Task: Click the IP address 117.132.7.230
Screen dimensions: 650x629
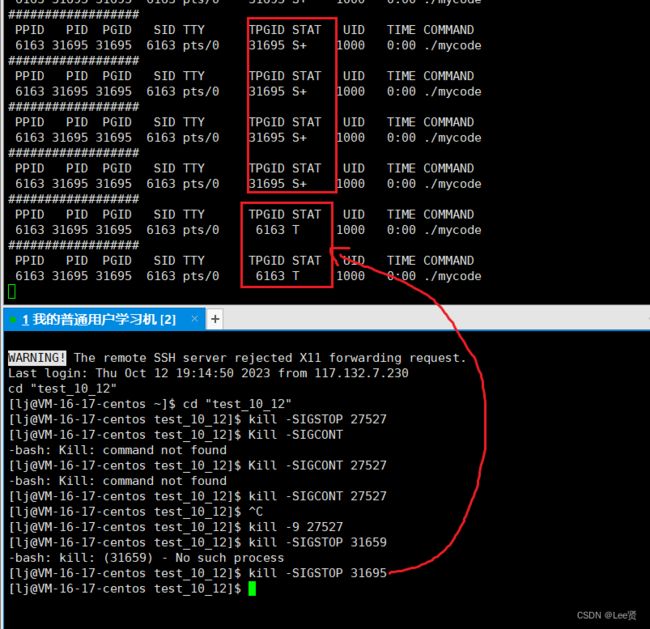Action: (361, 373)
